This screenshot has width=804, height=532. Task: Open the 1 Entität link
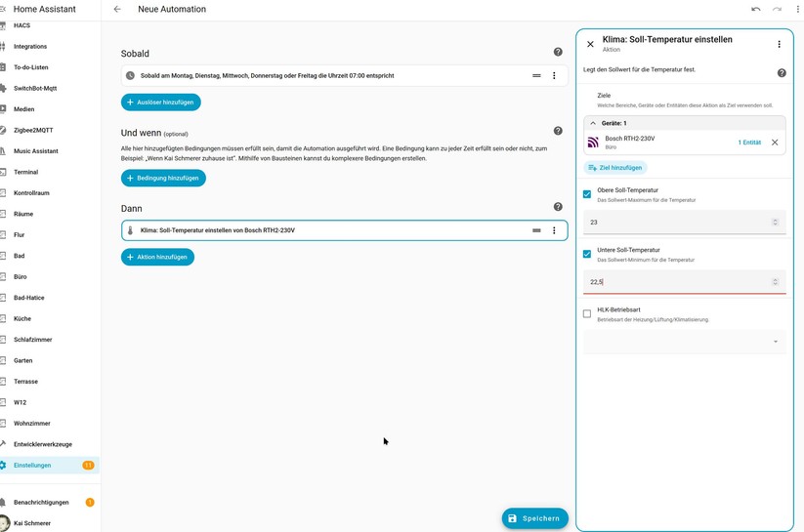(749, 143)
